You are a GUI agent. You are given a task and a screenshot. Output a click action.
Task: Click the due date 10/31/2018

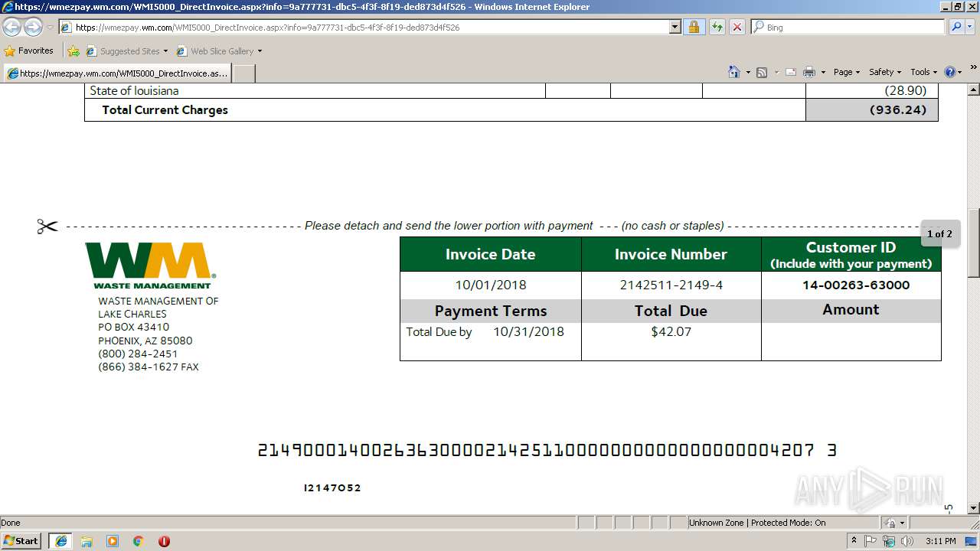coord(528,332)
